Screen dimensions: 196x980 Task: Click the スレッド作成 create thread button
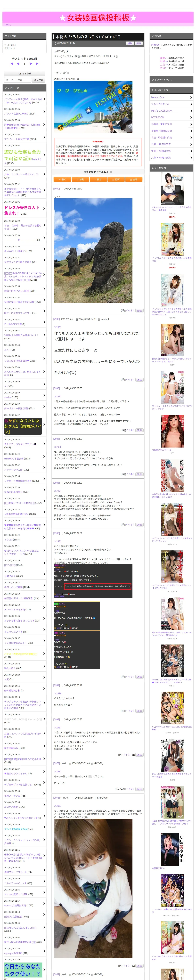tap(24, 73)
